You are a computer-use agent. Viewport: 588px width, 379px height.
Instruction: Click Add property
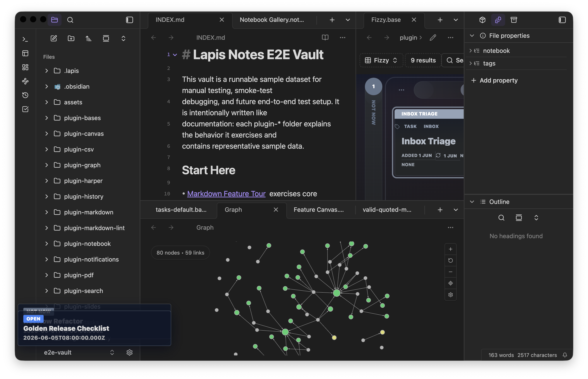[x=494, y=81]
